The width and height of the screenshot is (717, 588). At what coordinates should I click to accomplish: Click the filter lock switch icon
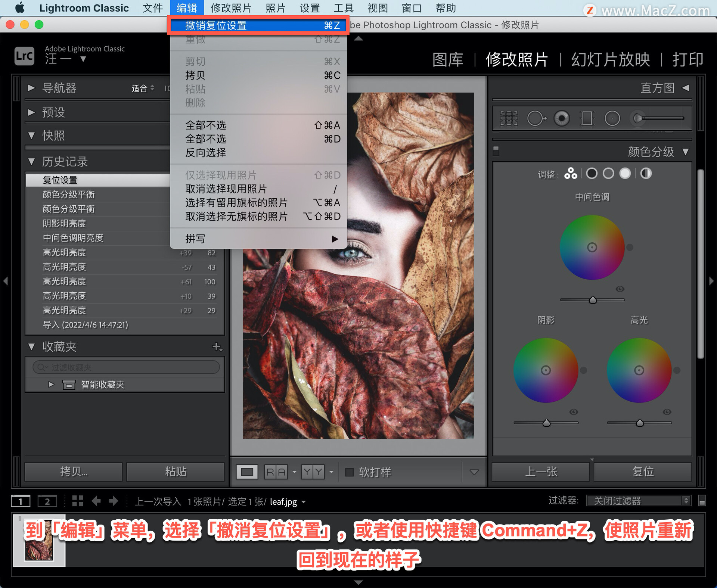coord(702,501)
